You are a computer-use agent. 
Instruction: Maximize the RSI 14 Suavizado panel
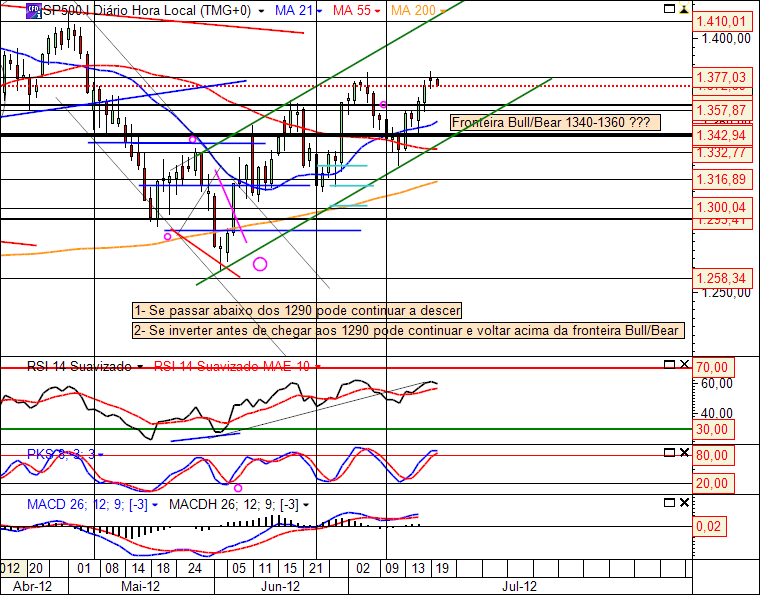coord(669,364)
